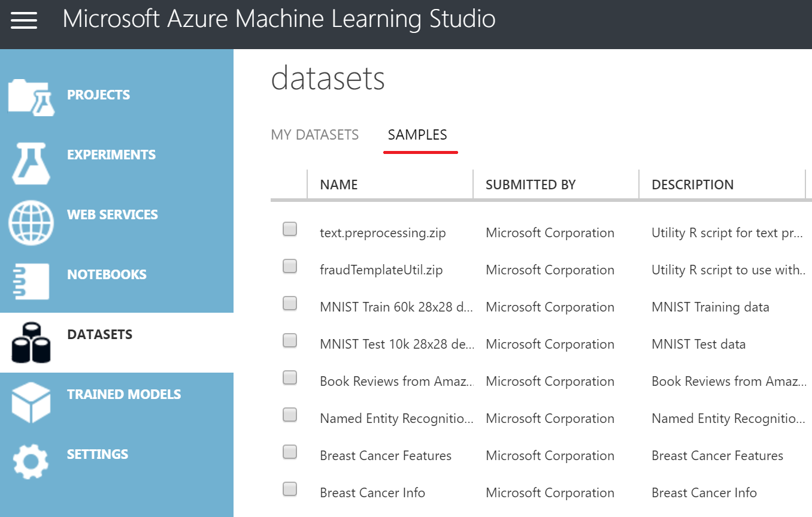812x517 pixels.
Task: Toggle checkbox for MNIST Test 10k dataset
Action: click(290, 340)
